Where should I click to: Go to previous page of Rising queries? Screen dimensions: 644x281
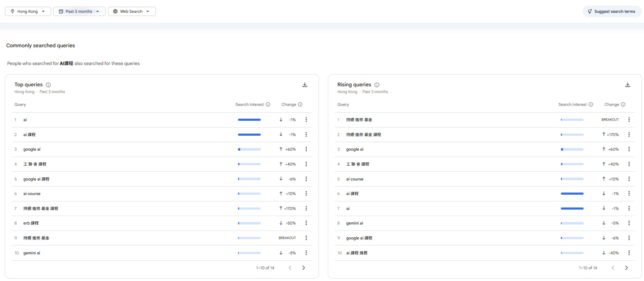(x=613, y=268)
